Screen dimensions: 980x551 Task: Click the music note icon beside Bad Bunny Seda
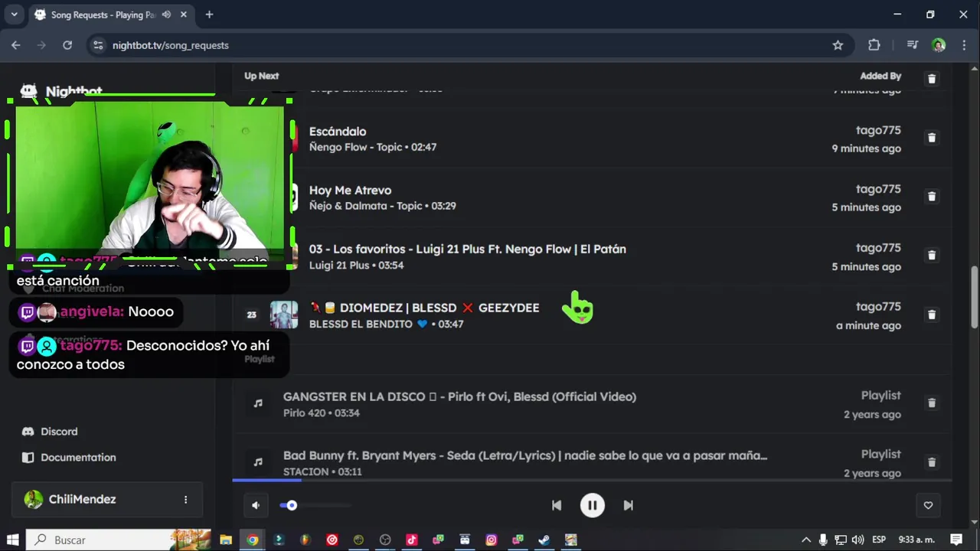coord(258,462)
